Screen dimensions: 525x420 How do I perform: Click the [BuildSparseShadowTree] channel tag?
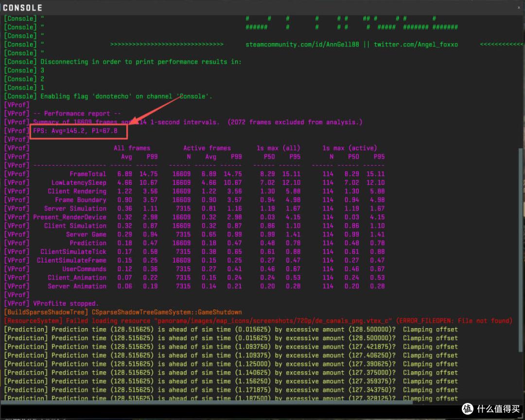[46, 312]
